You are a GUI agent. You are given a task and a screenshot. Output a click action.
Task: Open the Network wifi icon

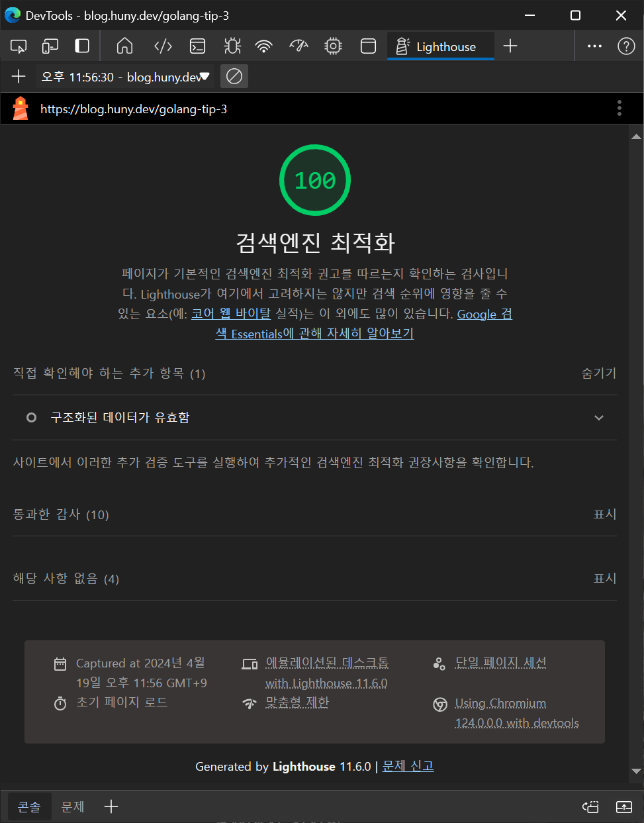tap(264, 46)
